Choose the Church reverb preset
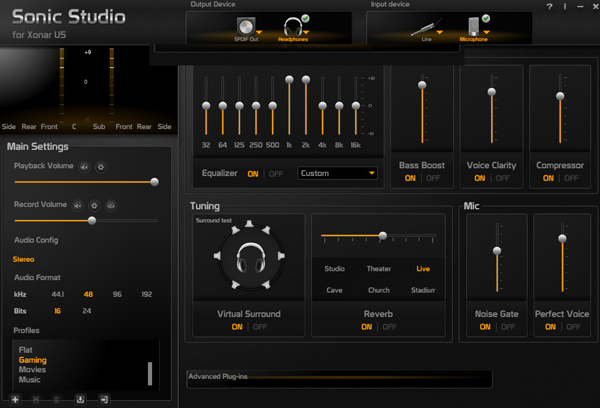 point(379,290)
